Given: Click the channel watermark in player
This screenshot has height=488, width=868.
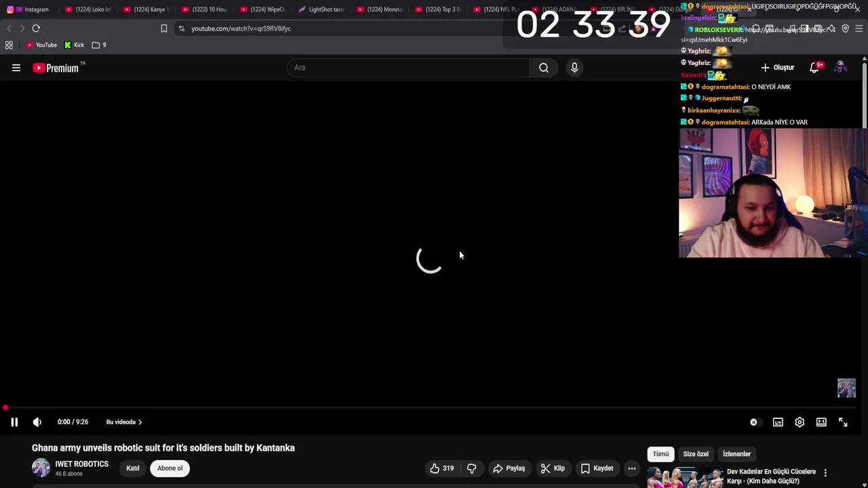Looking at the screenshot, I should pos(846,388).
